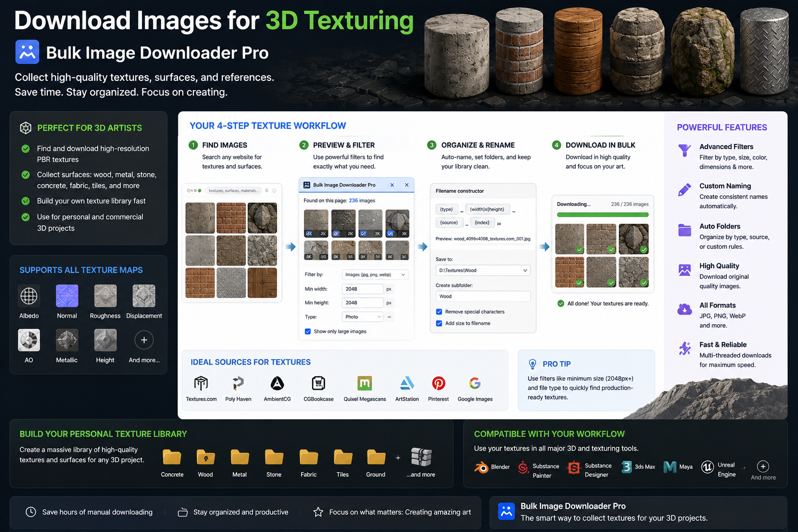Toggle 'Remove special characters' checkbox
This screenshot has height=532, width=798.
pos(439,312)
